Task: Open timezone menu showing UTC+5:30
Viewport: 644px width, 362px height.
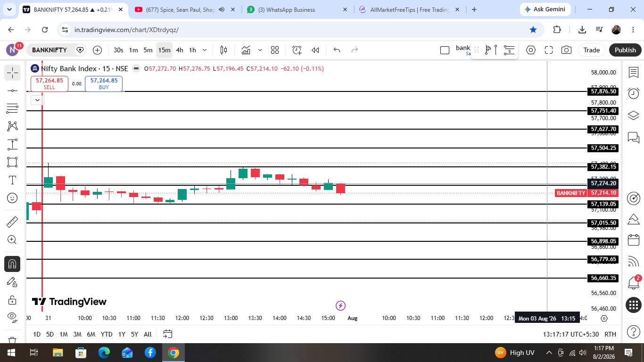Action: point(571,334)
